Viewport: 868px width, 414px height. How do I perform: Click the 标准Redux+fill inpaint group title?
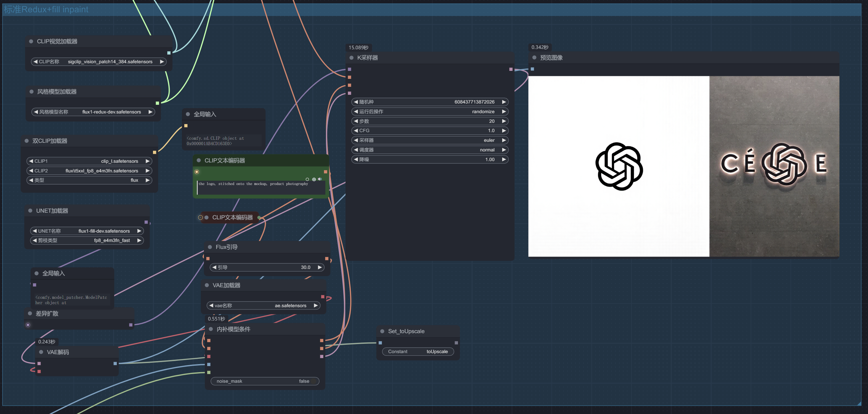[x=46, y=9]
